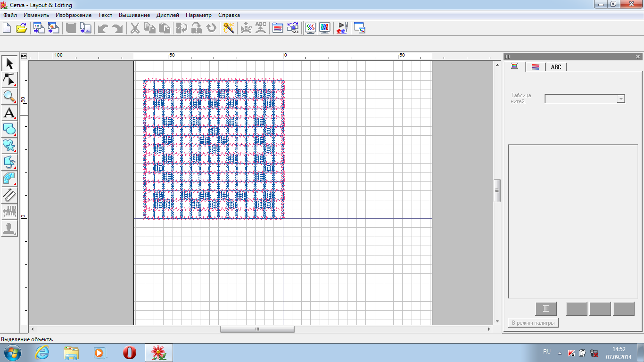Switch to the ABC text attributes tab

point(556,67)
